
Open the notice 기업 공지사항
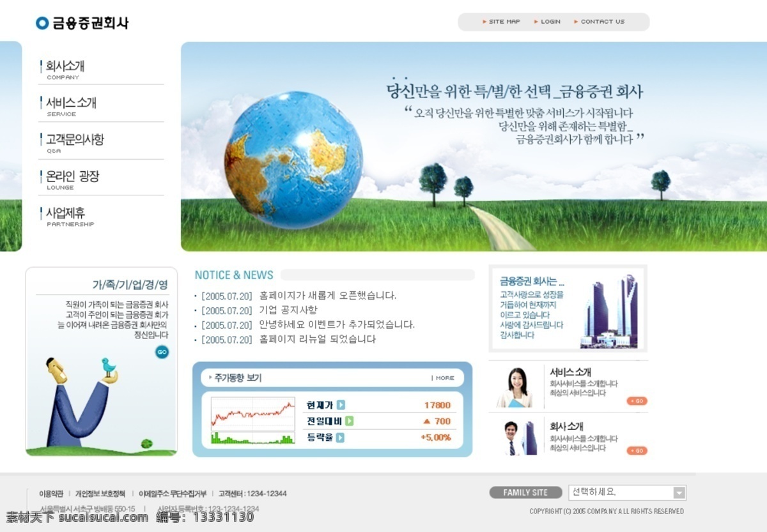pos(288,310)
